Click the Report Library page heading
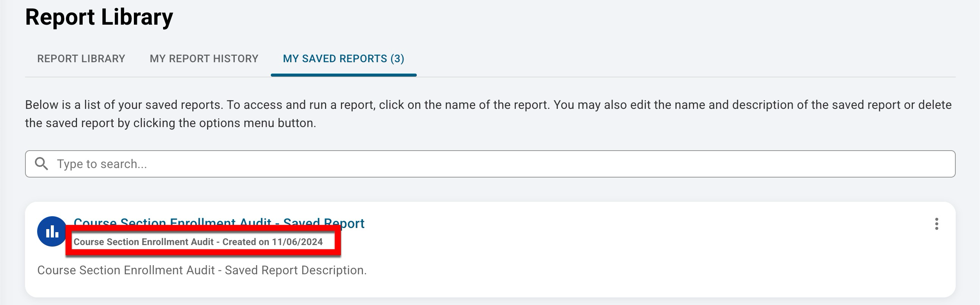980x305 pixels. (99, 17)
